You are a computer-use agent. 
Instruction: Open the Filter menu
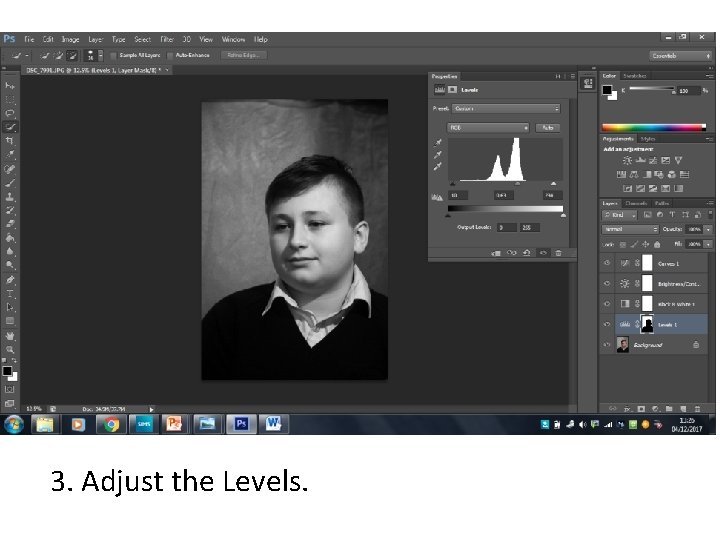click(167, 39)
